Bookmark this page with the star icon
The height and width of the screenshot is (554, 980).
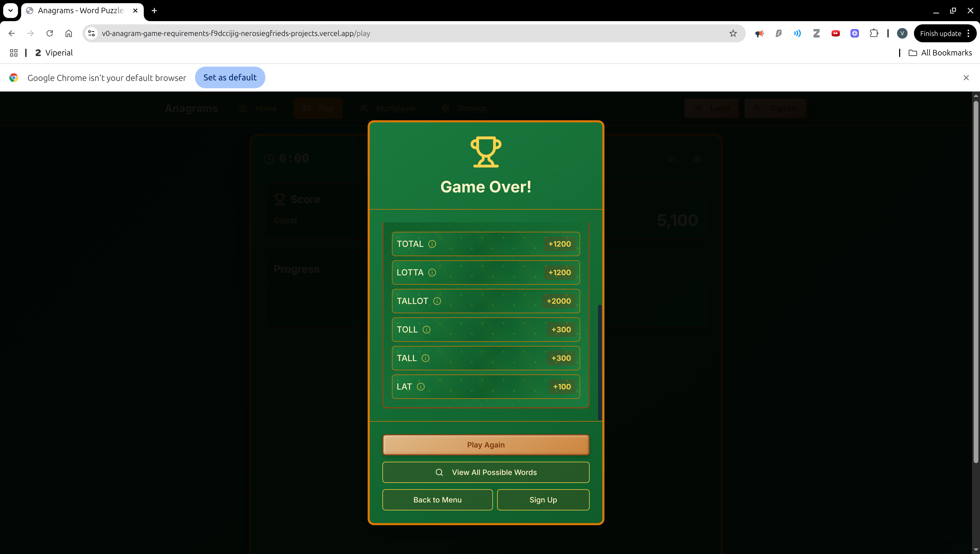733,34
